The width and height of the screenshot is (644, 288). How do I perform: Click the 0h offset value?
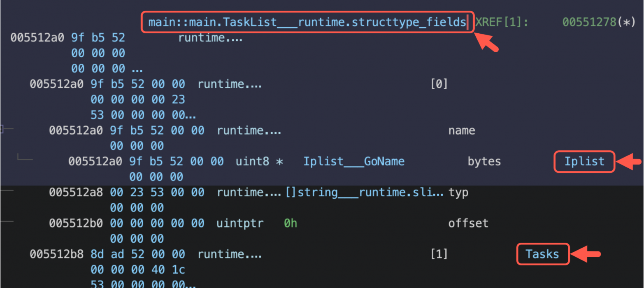coord(291,223)
